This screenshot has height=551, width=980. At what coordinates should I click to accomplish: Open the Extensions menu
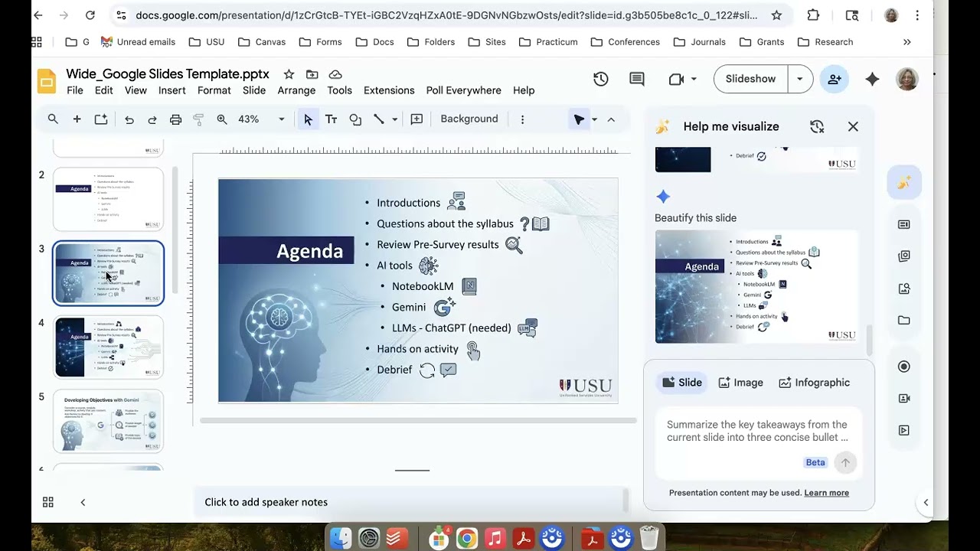click(389, 90)
